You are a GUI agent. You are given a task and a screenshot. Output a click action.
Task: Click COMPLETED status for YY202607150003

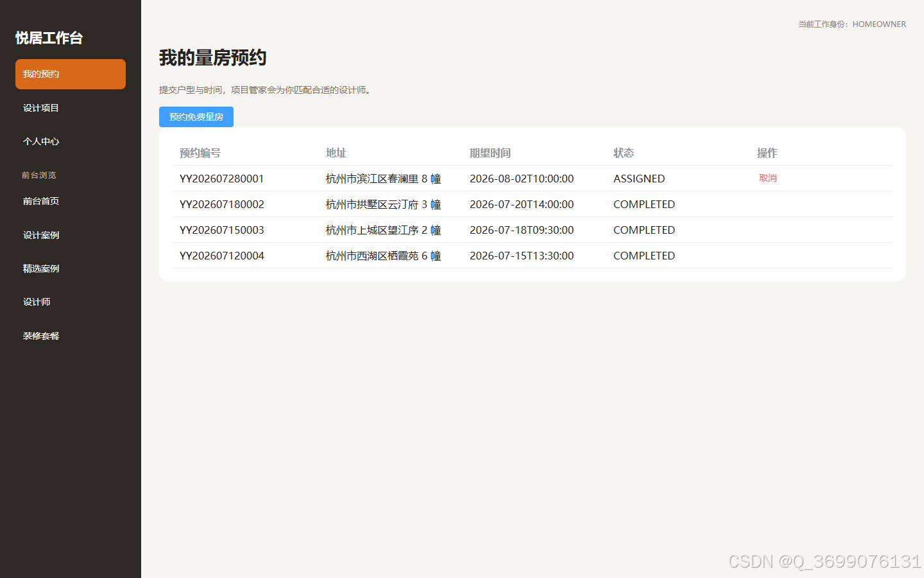pyautogui.click(x=644, y=230)
